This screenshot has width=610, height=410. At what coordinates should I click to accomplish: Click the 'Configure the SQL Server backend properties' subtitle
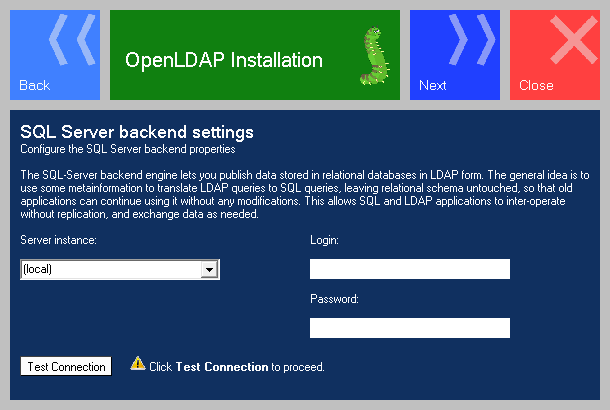point(128,149)
